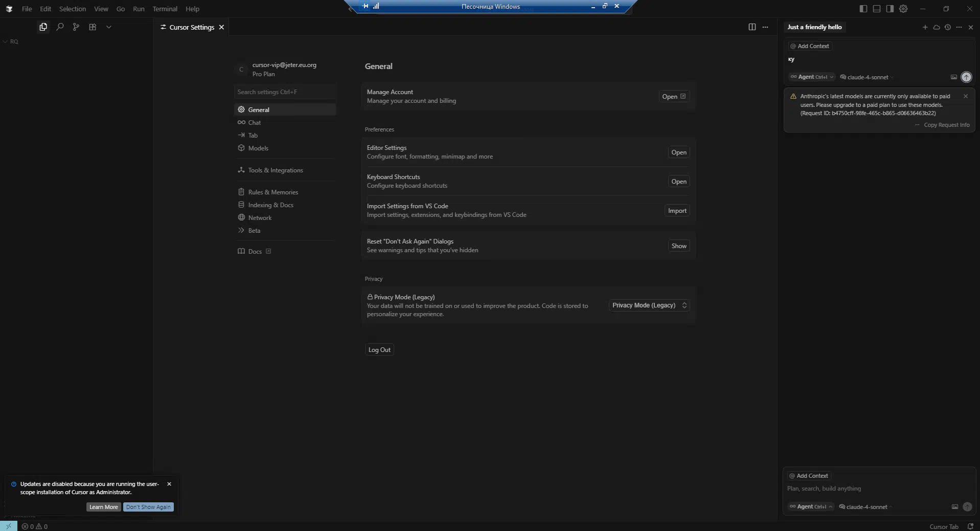
Task: Attach image in the bottom chat input
Action: (954, 507)
